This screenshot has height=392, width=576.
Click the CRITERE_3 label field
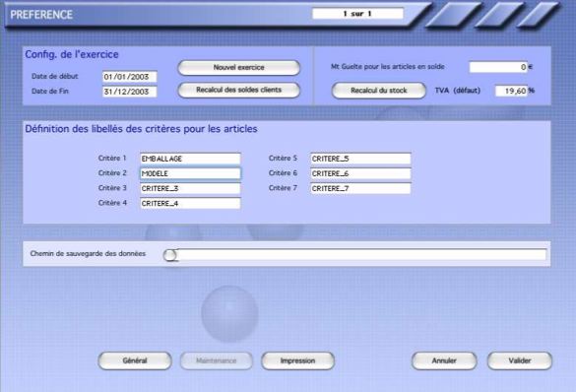[190, 188]
